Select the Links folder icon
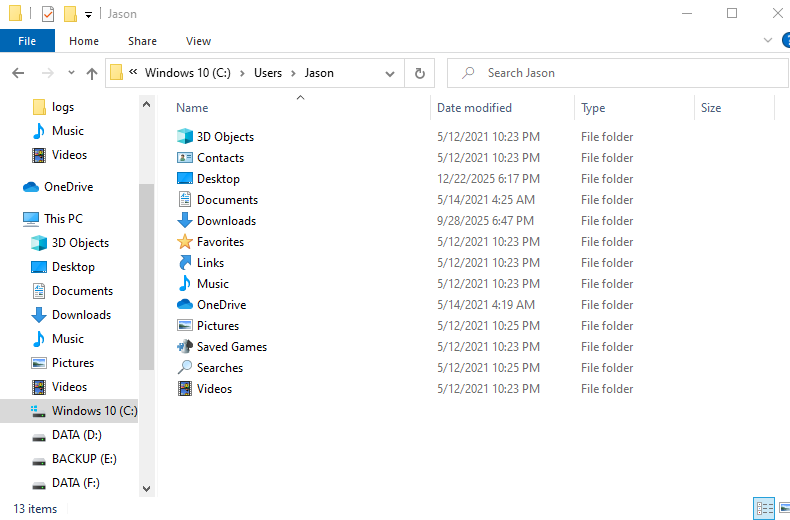 [185, 263]
